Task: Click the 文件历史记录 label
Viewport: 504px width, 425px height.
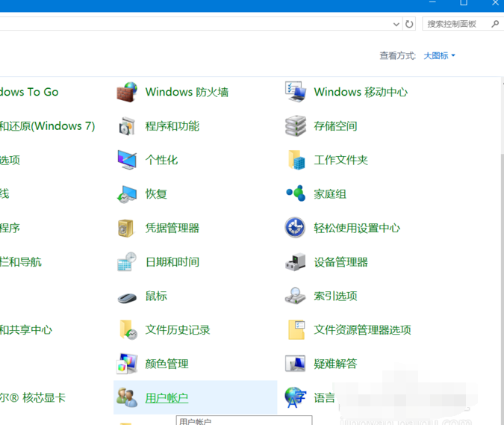Action: [x=178, y=330]
